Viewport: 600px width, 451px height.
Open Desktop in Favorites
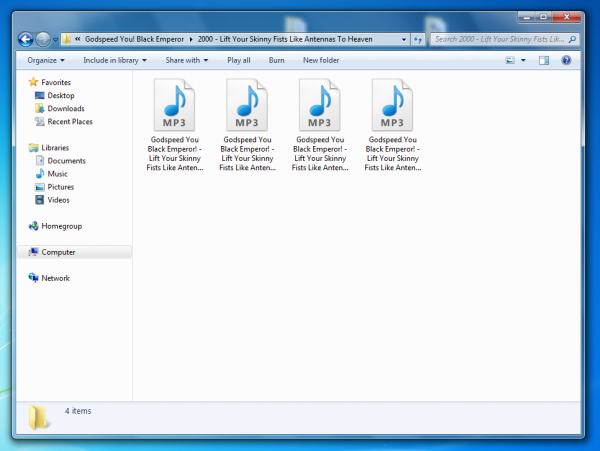pyautogui.click(x=61, y=95)
